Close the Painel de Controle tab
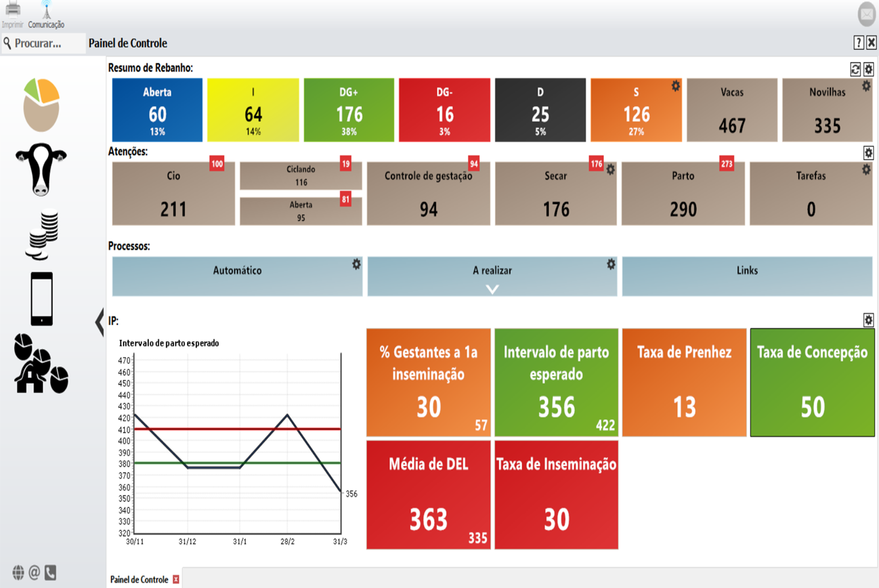This screenshot has height=588, width=879. click(175, 579)
